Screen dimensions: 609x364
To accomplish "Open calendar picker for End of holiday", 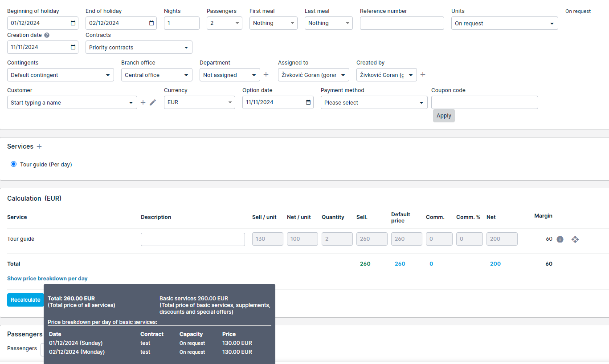I will click(151, 23).
